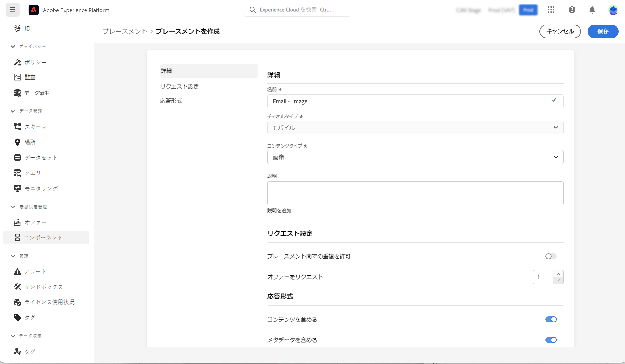Click the 保存 button
This screenshot has height=364, width=625.
click(x=602, y=31)
